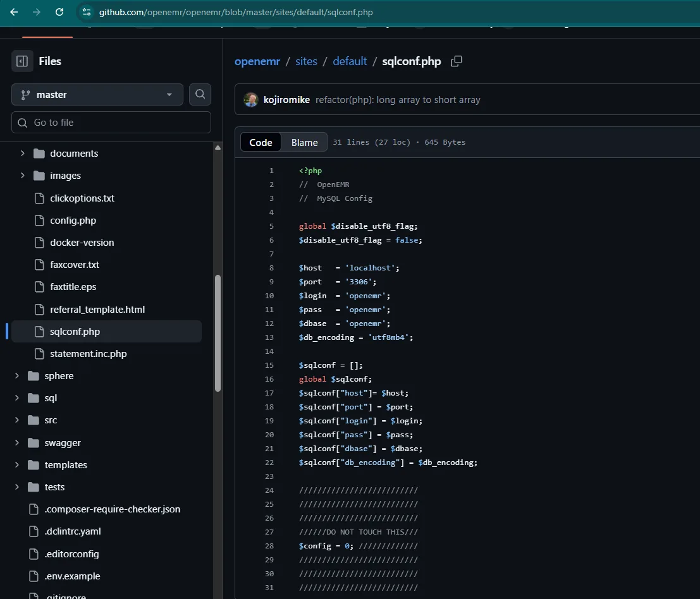
Task: Click the address bar URL
Action: [x=236, y=12]
